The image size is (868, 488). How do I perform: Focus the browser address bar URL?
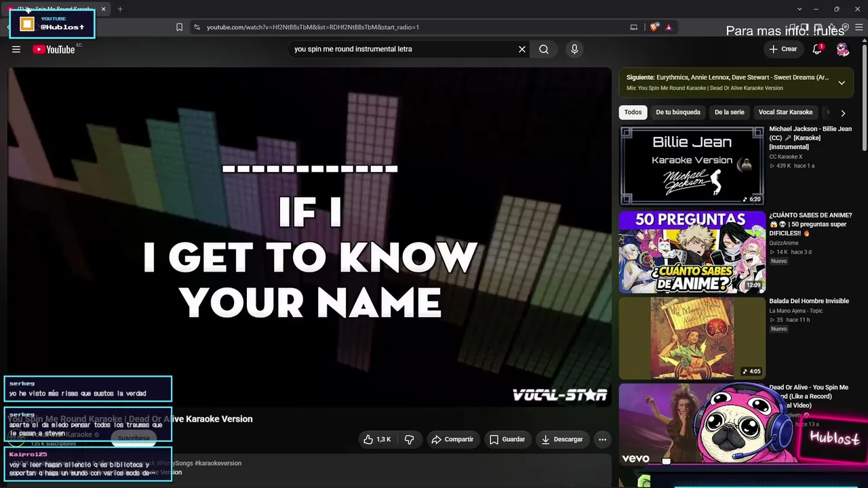pos(313,27)
